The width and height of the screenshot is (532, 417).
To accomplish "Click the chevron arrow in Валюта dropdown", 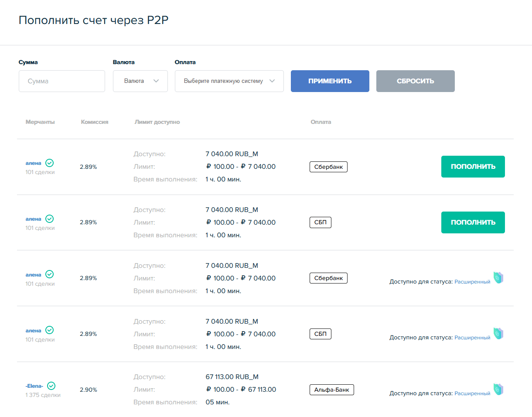I will point(157,81).
